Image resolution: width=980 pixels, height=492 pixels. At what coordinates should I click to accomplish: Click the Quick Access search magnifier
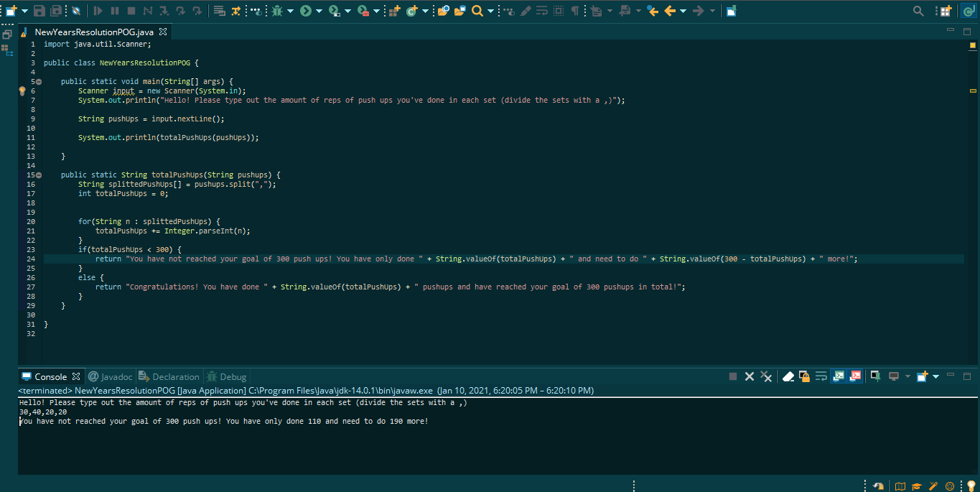(918, 11)
